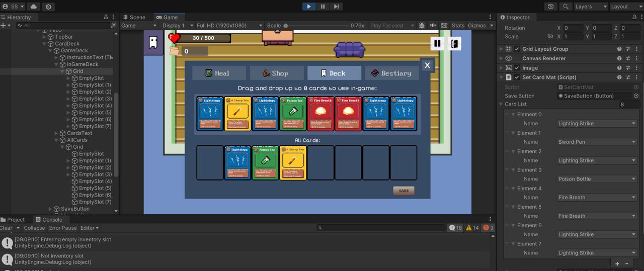Open the Display 1 dropdown
Viewport: 644px width, 271px height.
point(177,25)
